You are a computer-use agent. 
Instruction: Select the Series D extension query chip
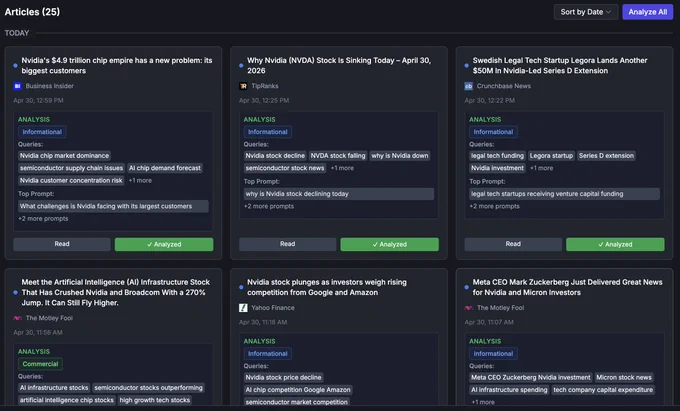tap(606, 156)
